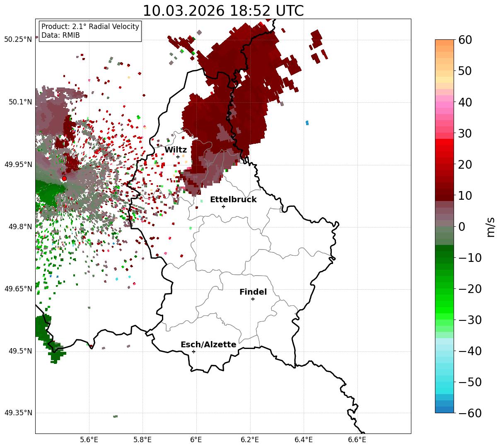Click the 50.25°N latitude label
500x448 pixels.
pyautogui.click(x=18, y=40)
